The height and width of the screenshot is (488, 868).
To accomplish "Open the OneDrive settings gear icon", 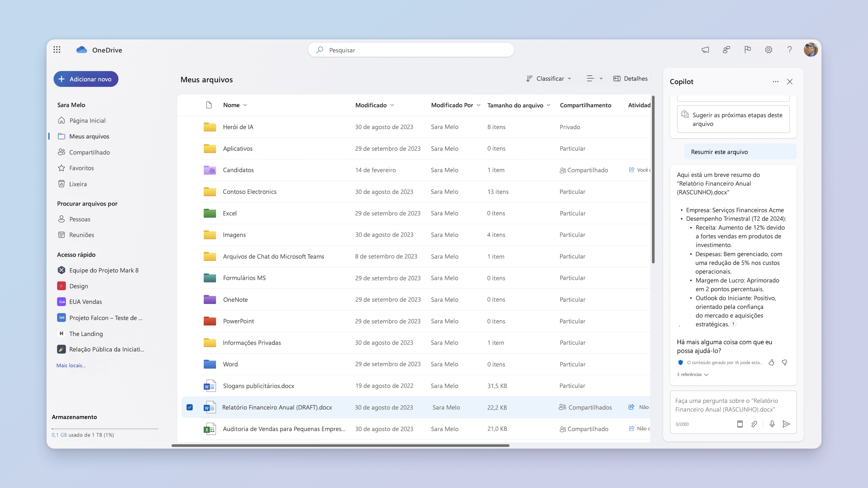I will 769,49.
